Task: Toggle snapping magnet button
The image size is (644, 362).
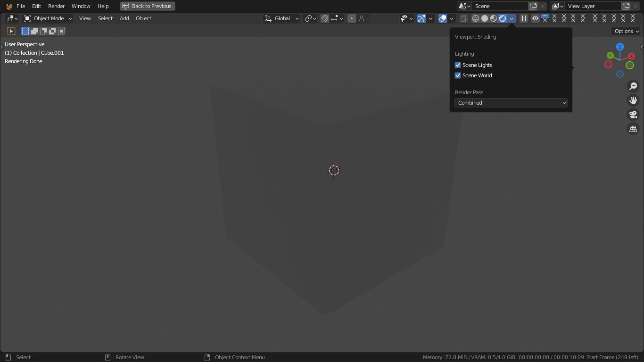Action: click(325, 18)
